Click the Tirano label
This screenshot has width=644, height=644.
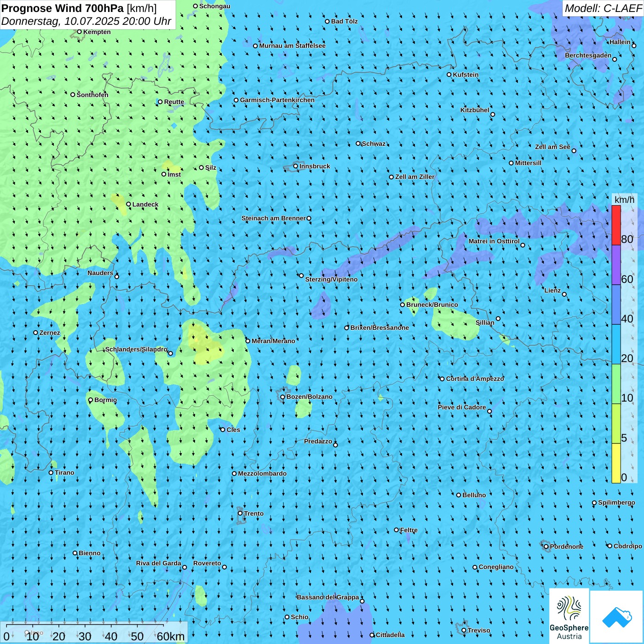click(64, 472)
